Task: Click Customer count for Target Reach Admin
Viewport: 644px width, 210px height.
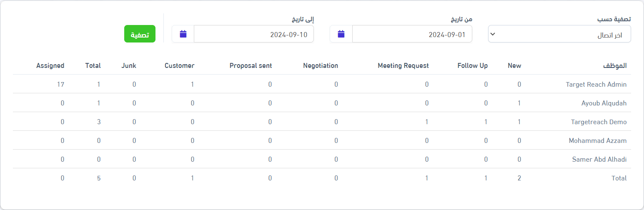Action: pyautogui.click(x=193, y=84)
